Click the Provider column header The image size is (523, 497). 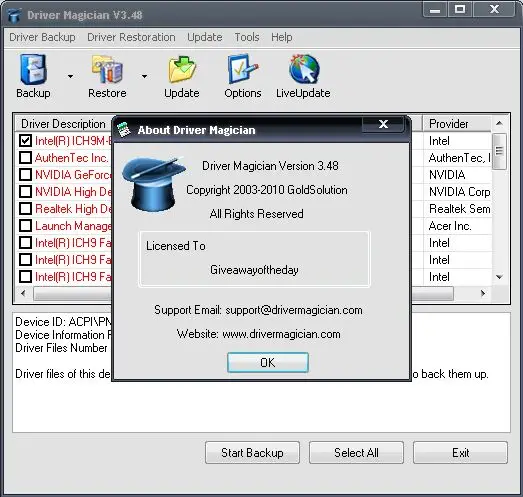457,124
